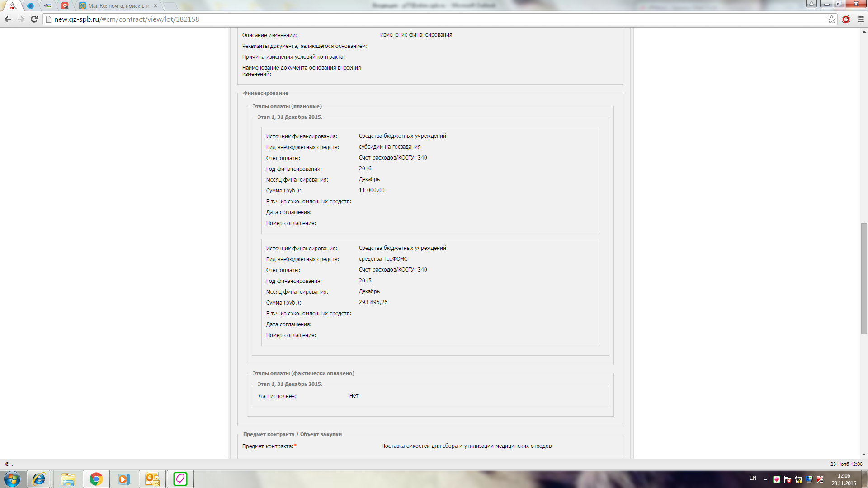Close the Mail.Ru tab

coord(156,6)
